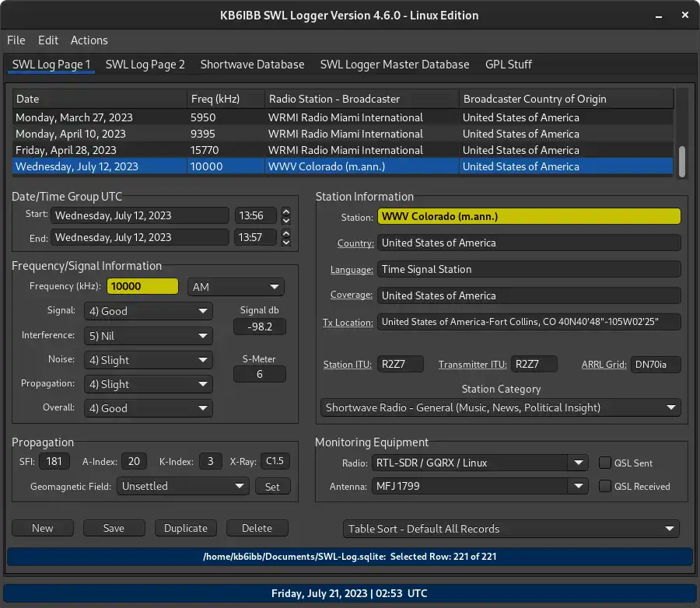Click the Country link label
The width and height of the screenshot is (700, 608).
click(x=355, y=243)
